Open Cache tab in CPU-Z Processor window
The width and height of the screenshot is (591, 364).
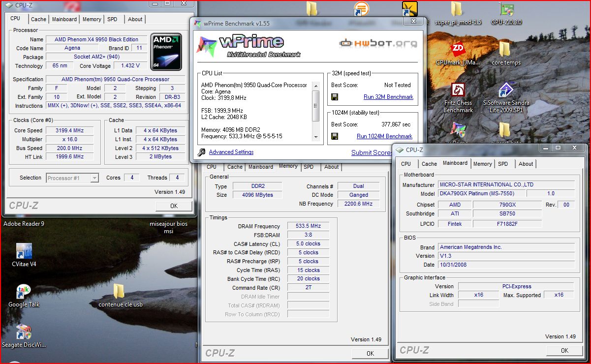[x=38, y=19]
